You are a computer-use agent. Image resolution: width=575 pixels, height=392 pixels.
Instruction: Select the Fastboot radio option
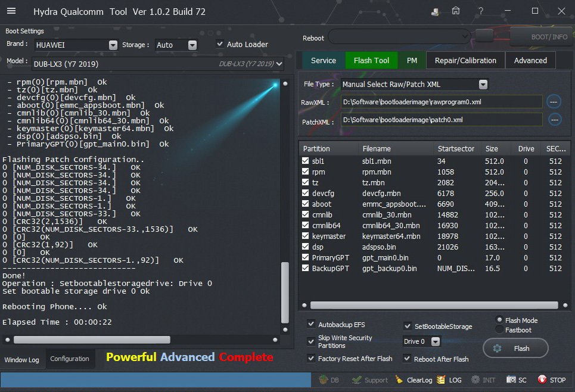[x=499, y=329]
